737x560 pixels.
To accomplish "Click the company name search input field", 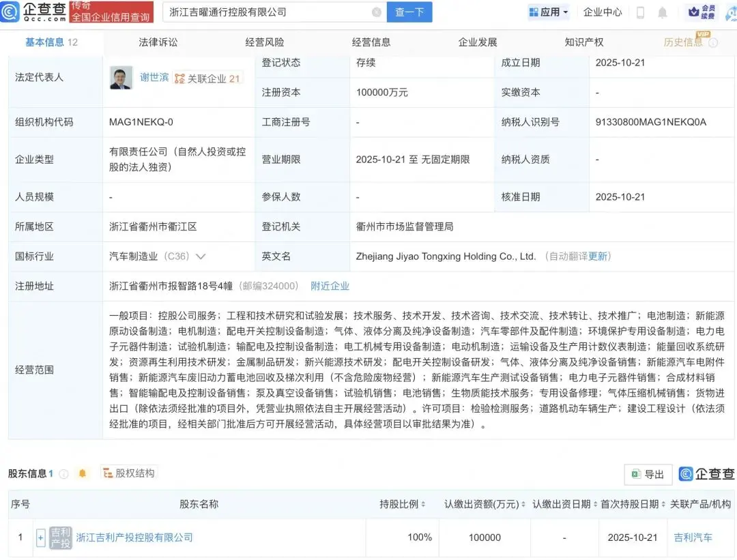I will point(266,12).
